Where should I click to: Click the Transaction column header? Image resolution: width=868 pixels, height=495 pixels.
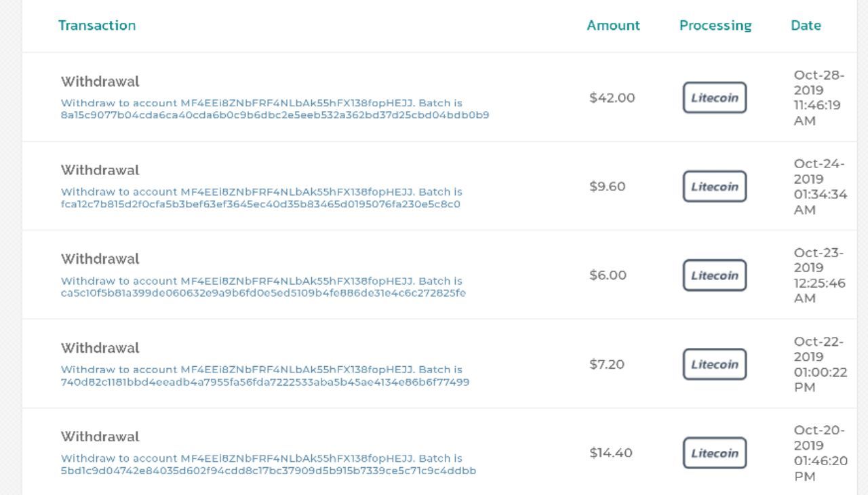click(x=97, y=25)
